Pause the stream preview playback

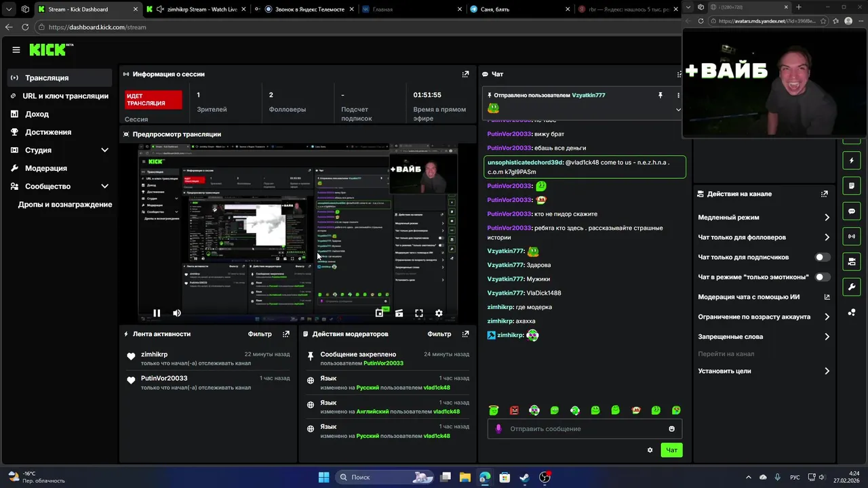157,313
